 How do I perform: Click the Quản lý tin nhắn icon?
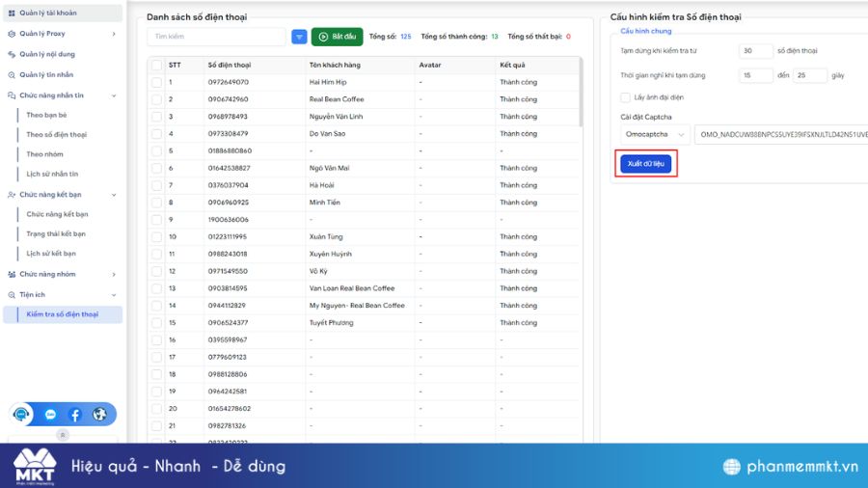point(12,74)
